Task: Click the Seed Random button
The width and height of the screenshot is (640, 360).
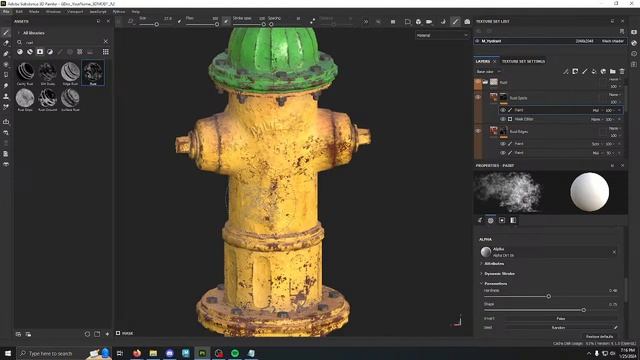Action: tap(558, 327)
